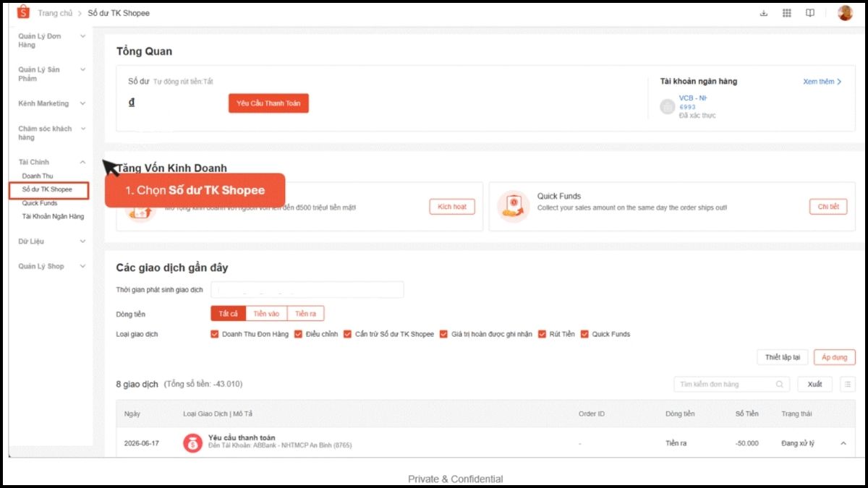
Task: Click the bank account logo icon
Action: (x=667, y=107)
